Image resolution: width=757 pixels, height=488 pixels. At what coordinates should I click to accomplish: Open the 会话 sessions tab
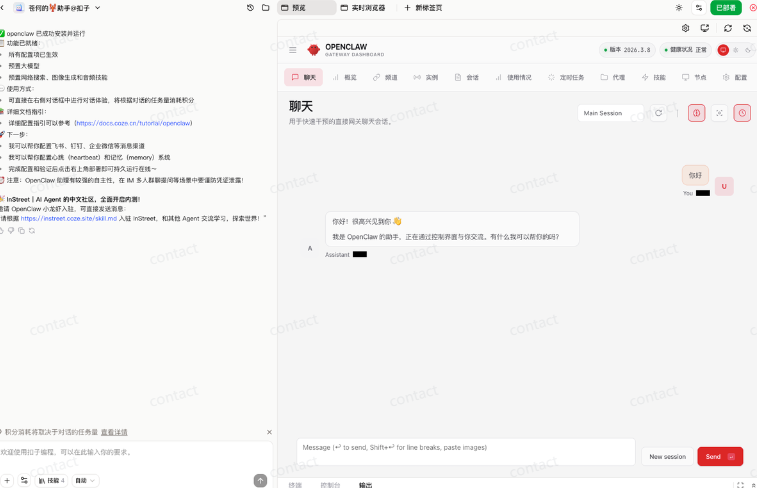467,77
